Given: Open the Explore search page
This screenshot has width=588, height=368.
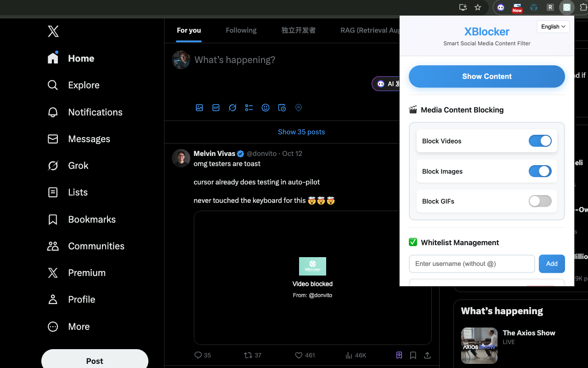Looking at the screenshot, I should coord(73,85).
